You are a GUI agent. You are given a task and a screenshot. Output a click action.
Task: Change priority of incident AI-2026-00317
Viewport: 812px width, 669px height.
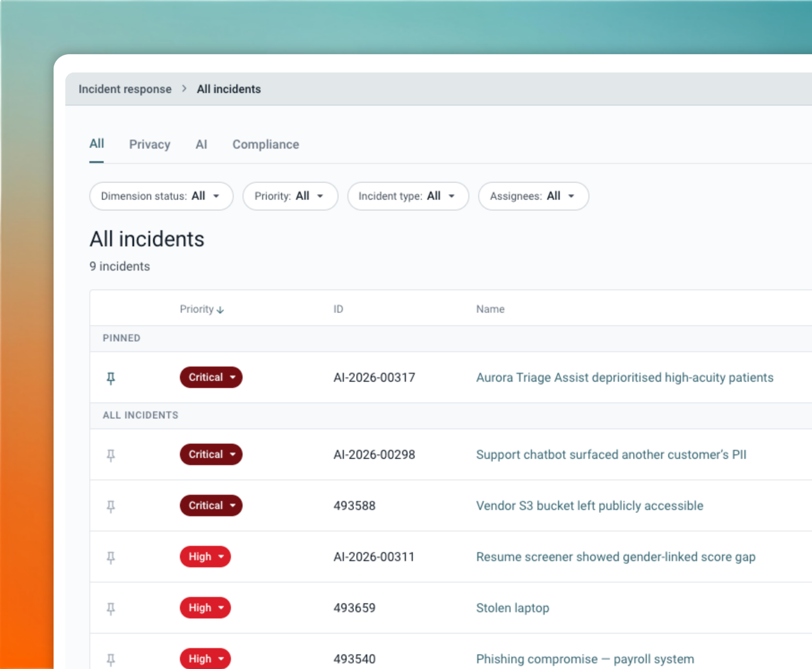(x=211, y=377)
